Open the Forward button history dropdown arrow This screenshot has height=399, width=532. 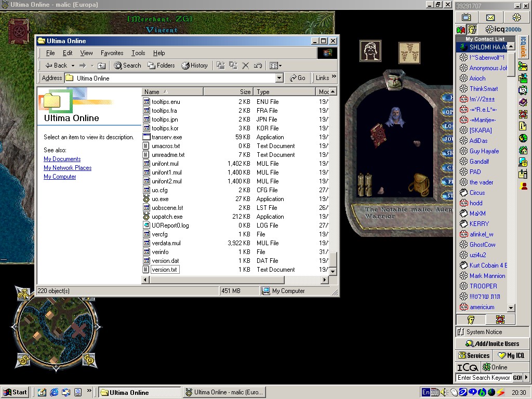click(x=92, y=65)
